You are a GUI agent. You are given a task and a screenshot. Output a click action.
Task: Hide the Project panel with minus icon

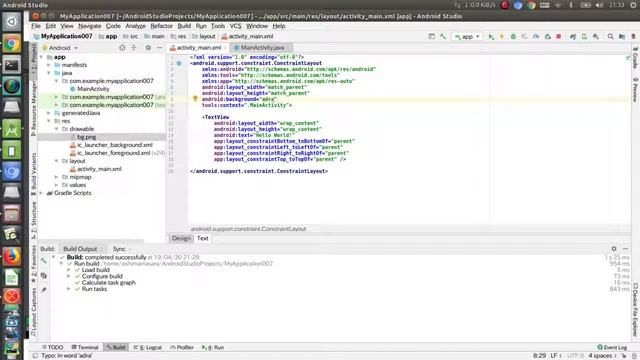pyautogui.click(x=160, y=48)
